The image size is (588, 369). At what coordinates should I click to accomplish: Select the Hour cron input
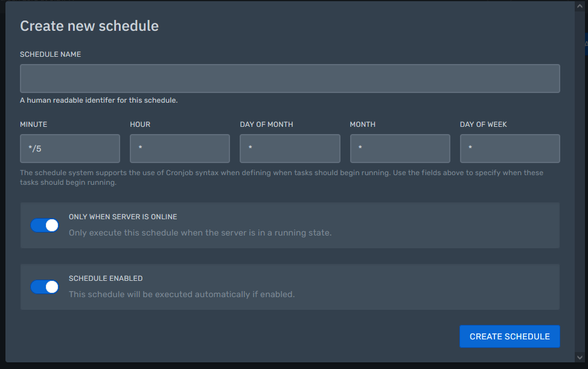[x=180, y=149]
